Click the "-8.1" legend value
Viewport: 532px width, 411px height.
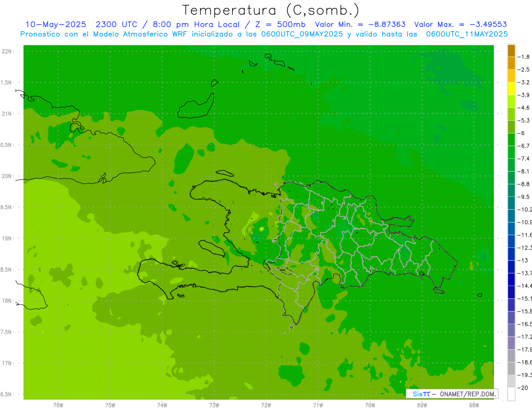tap(524, 171)
